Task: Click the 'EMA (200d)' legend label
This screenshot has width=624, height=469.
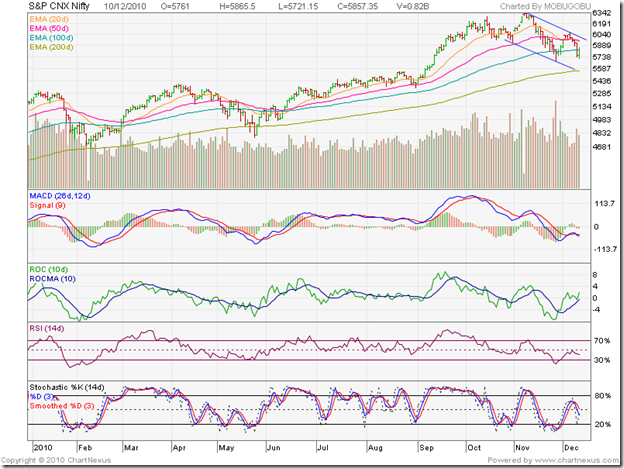Action: coord(51,47)
